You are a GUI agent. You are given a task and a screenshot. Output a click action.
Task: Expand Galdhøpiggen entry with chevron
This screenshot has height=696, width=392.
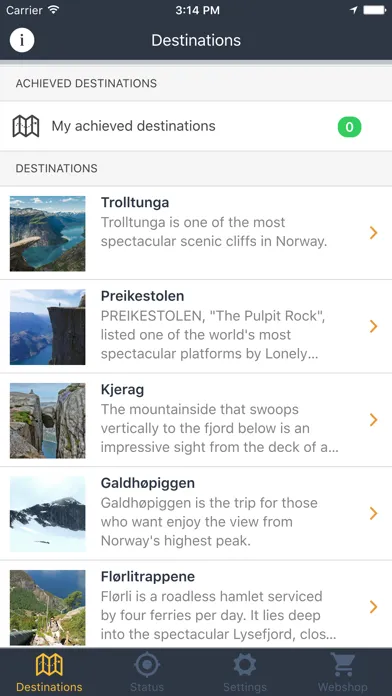coord(374,514)
